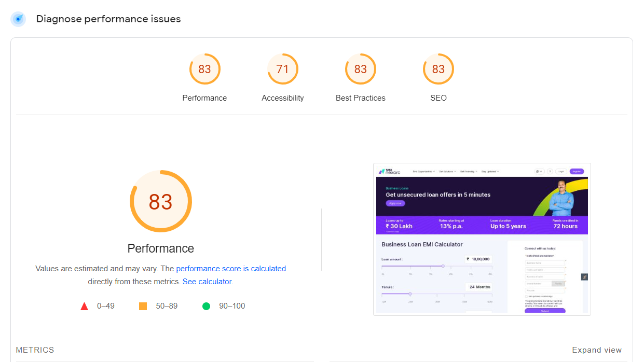The image size is (644, 362).
Task: Click the large Performance 83 gauge
Action: coord(160,201)
